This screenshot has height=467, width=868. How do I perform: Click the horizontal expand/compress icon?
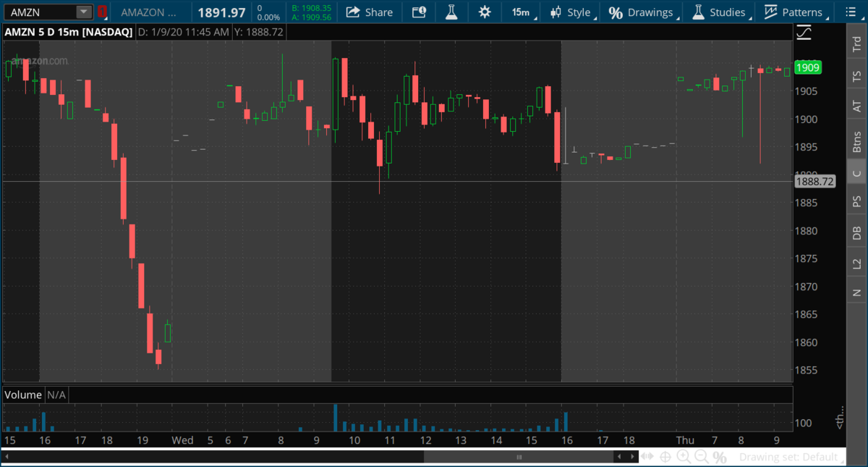[x=647, y=457]
